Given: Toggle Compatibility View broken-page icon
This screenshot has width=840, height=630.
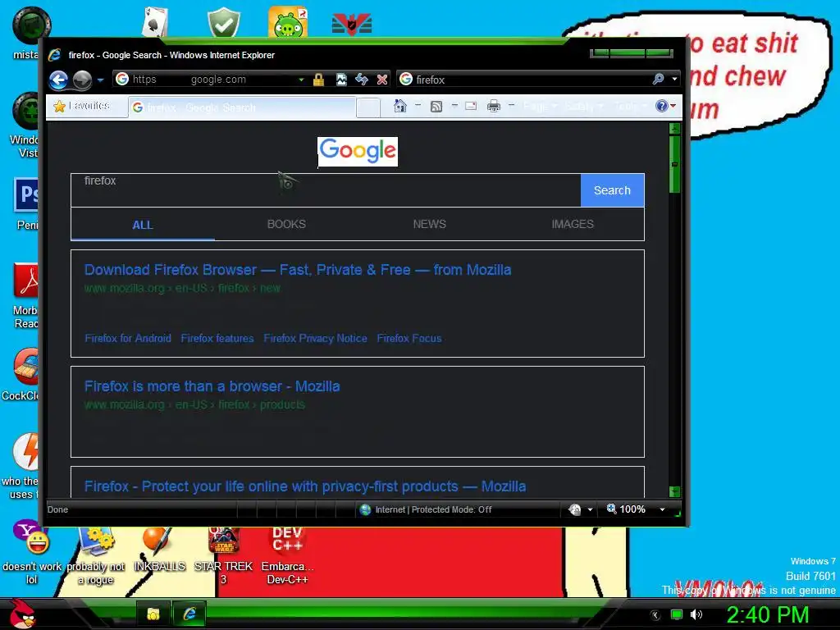Looking at the screenshot, I should coord(341,80).
